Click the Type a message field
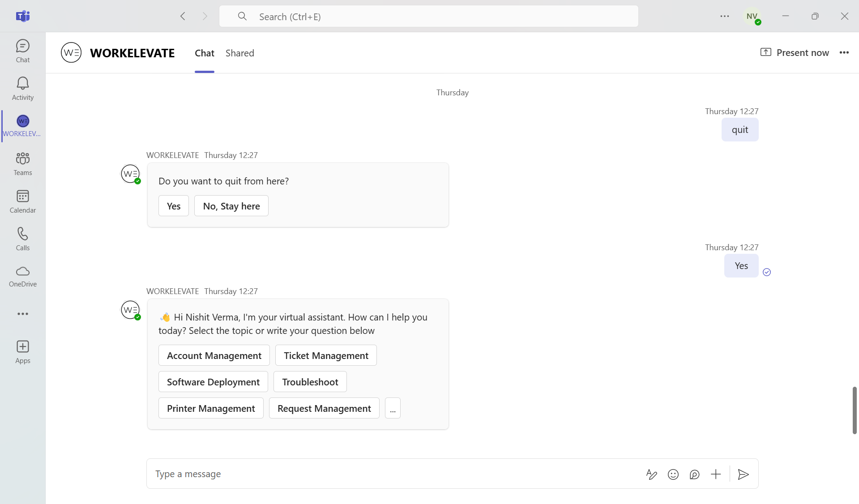This screenshot has height=504, width=859. click(x=358, y=474)
